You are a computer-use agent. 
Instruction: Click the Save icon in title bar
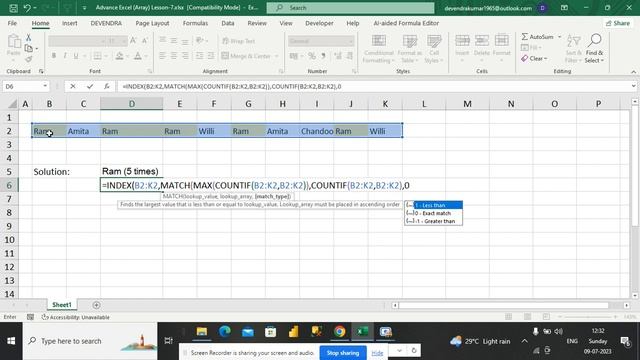(13, 8)
